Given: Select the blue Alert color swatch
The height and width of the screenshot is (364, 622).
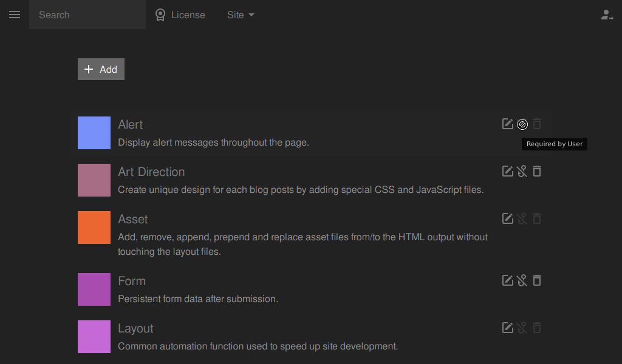Looking at the screenshot, I should coord(94,133).
